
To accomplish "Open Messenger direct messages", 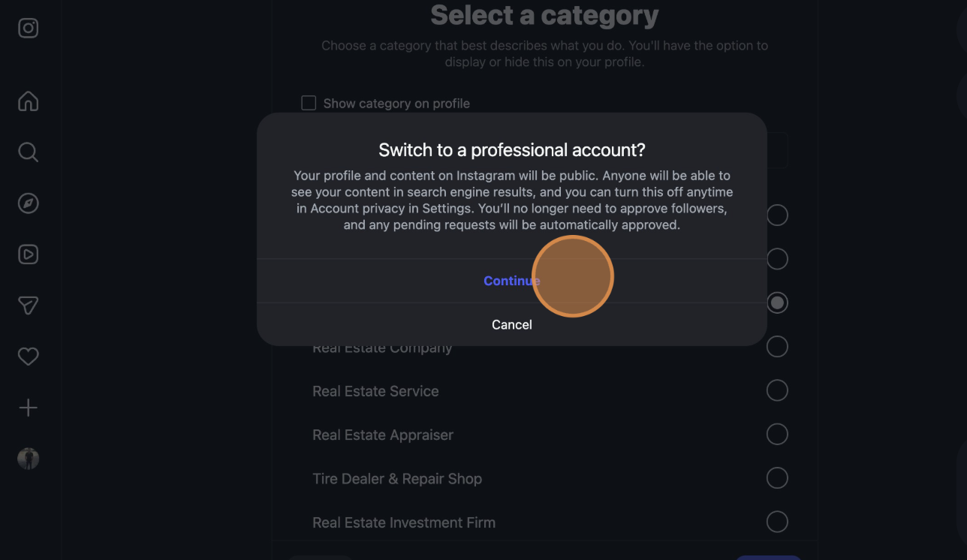I will (28, 306).
